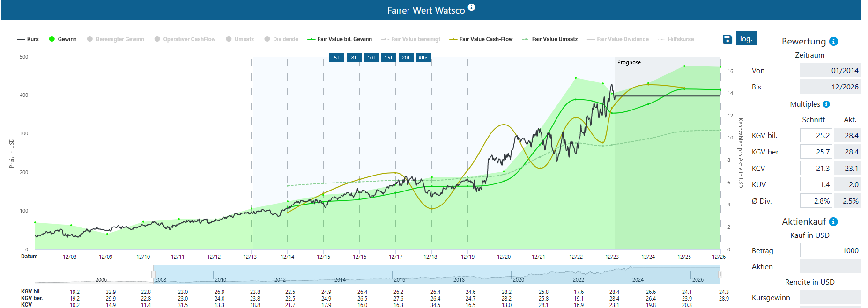Click the 12/26 label on the date axis

719,257
